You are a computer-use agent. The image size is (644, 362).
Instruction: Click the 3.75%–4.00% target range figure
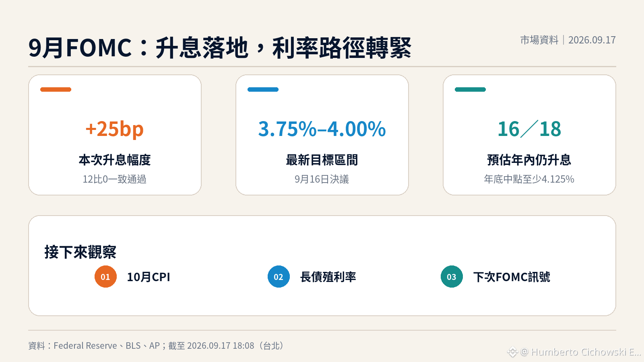click(322, 129)
